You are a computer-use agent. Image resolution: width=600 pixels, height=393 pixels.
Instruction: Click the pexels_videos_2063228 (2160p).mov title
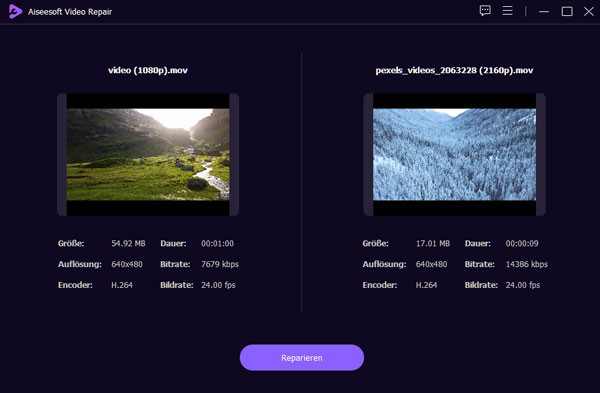(454, 70)
